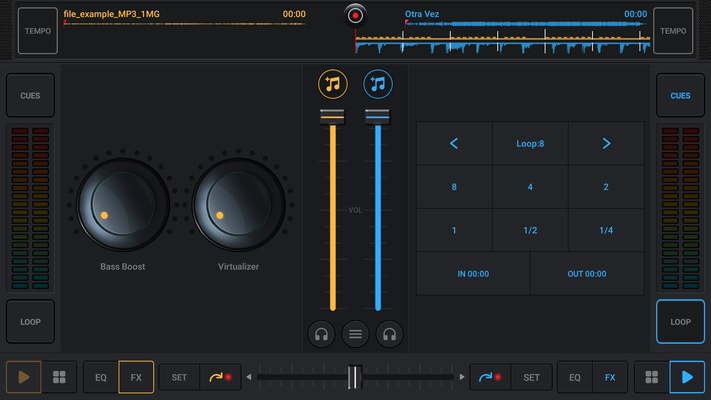The height and width of the screenshot is (400, 711).
Task: Set loop length to 8 beats
Action: (x=454, y=187)
